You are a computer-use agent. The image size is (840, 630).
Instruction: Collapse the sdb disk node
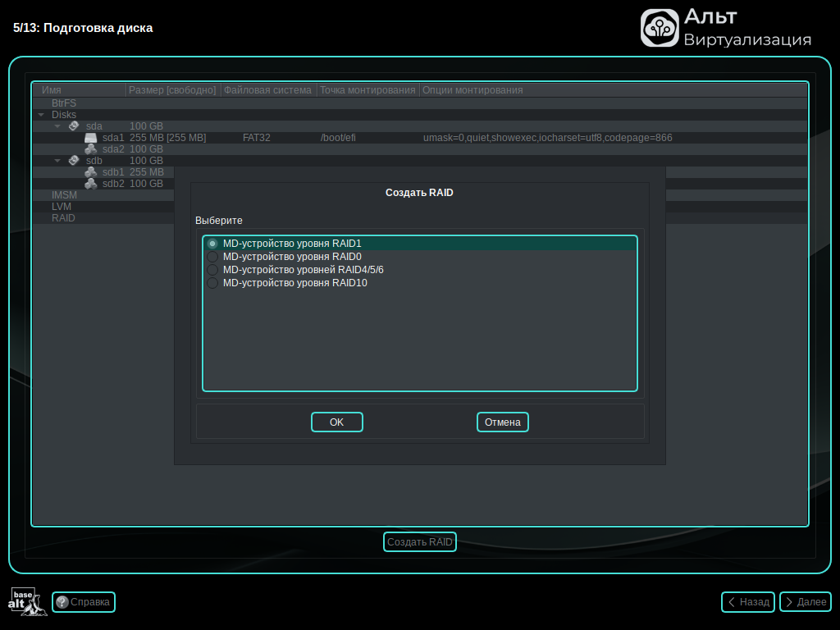click(x=57, y=160)
